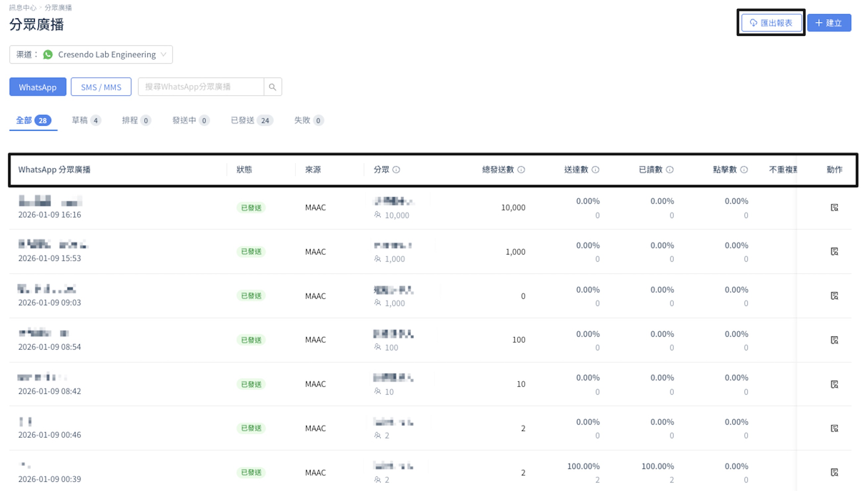The image size is (868, 491).
Task: Click the audience people icon beside 10,000
Action: [x=377, y=215]
